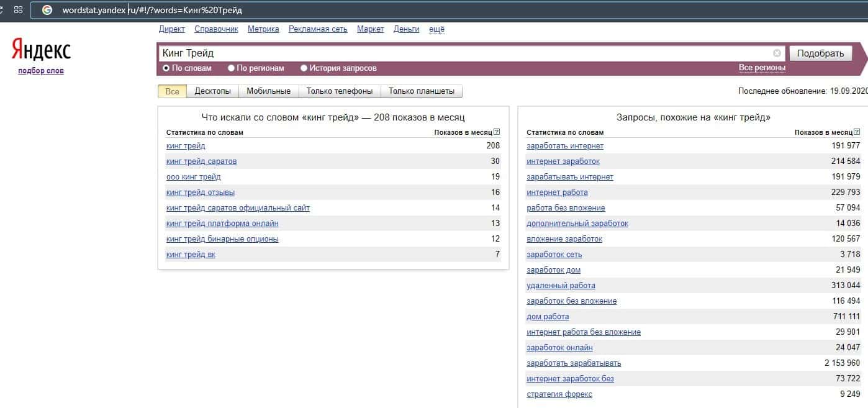Click the browser address bar URL

tap(152, 11)
